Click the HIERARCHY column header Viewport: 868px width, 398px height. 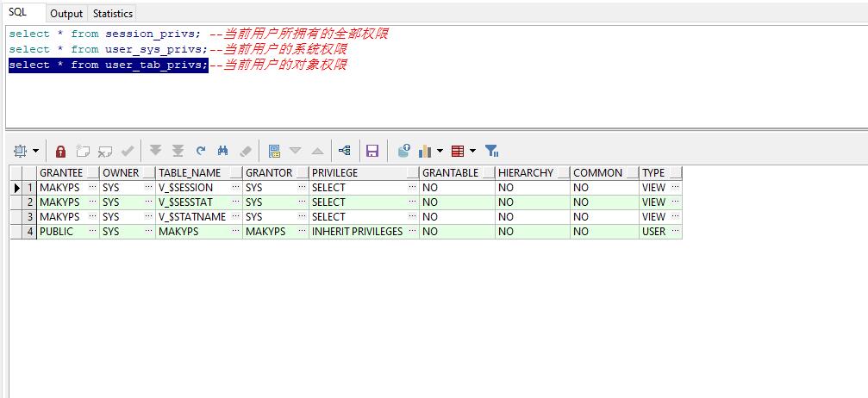533,172
